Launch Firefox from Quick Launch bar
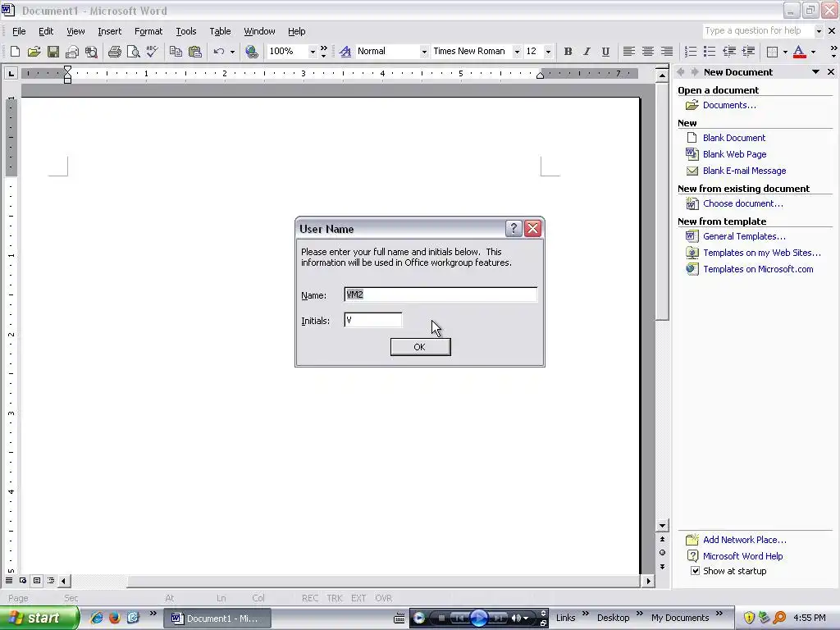 [x=115, y=618]
